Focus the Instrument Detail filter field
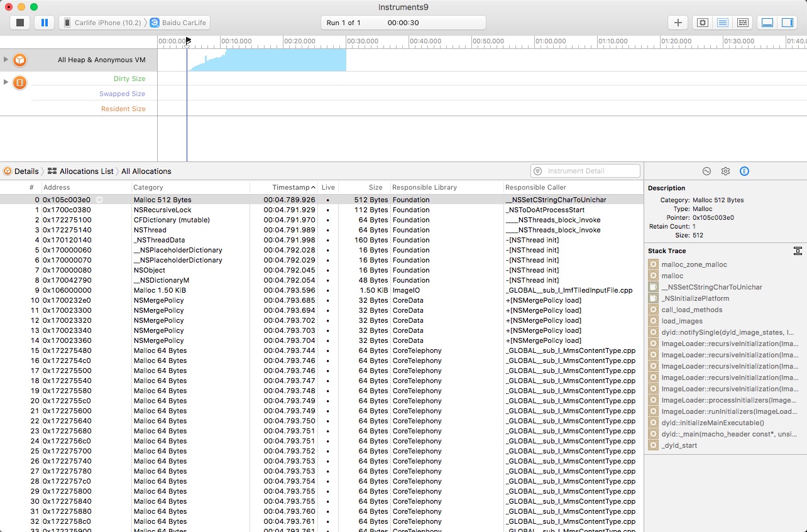Image resolution: width=807 pixels, height=532 pixels. (591, 171)
